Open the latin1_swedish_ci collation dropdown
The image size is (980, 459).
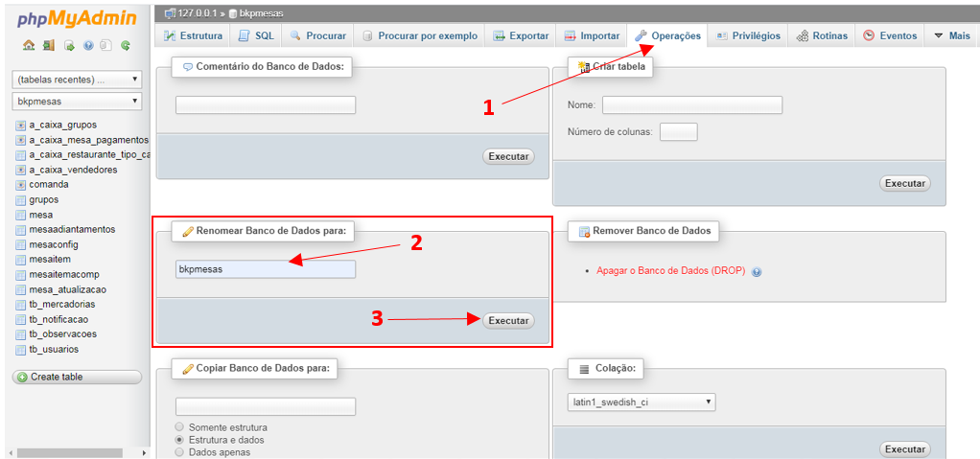point(641,402)
